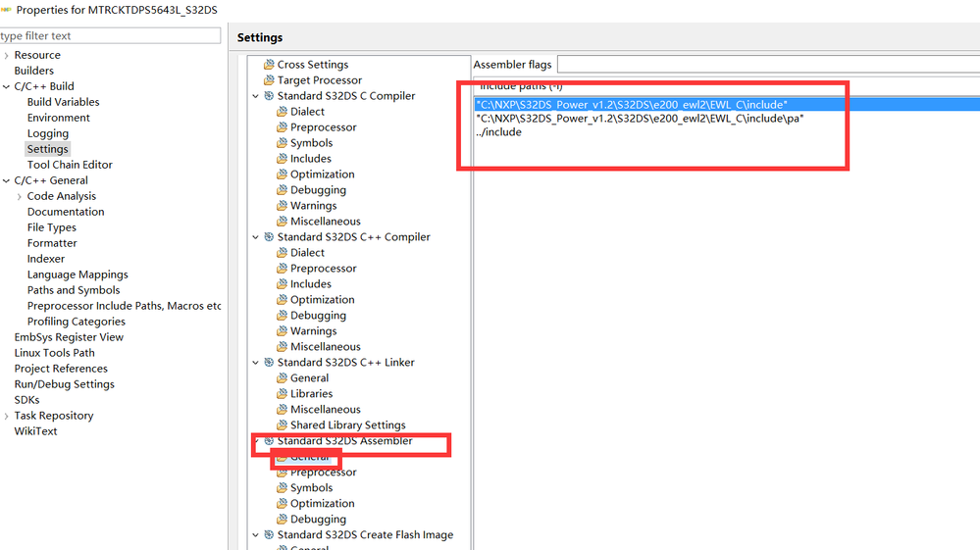Click the C Compiler Preprocessor icon
980x550 pixels.
coord(282,126)
